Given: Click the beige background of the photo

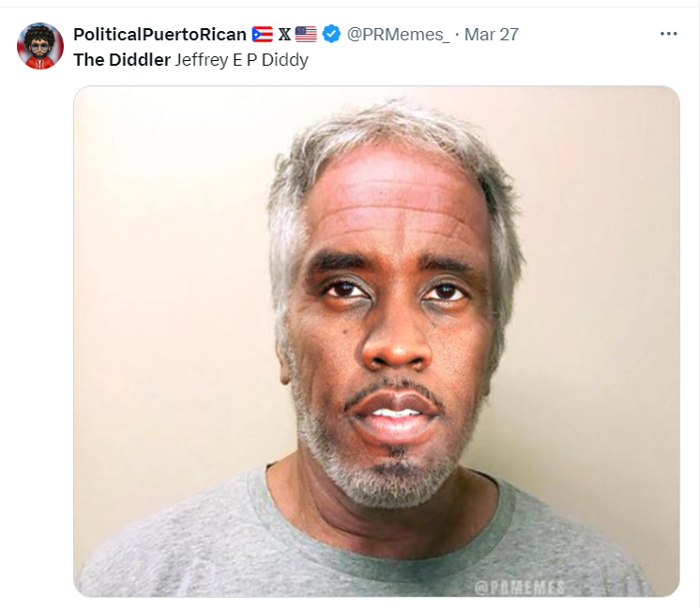Looking at the screenshot, I should pyautogui.click(x=170, y=267).
